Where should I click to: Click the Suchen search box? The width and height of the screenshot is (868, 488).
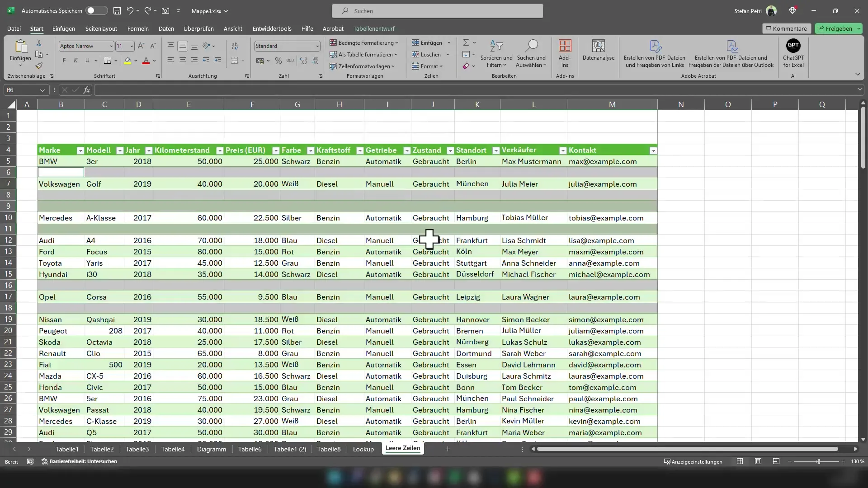(438, 11)
